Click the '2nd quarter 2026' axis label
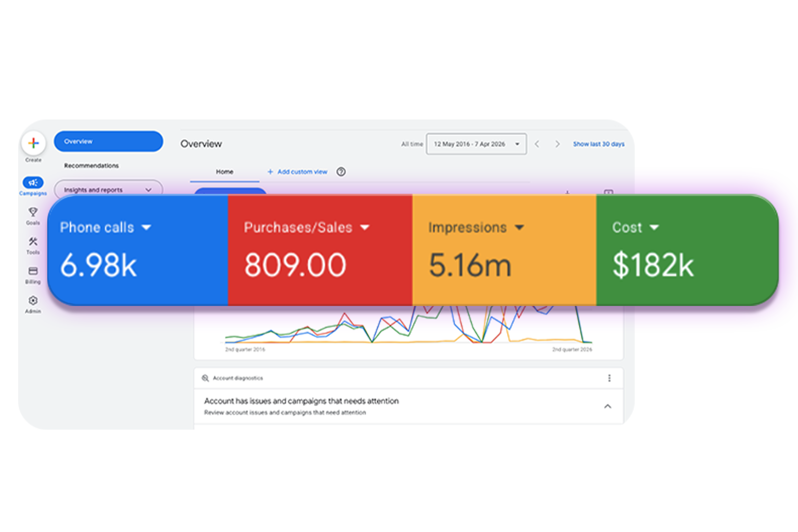 [572, 350]
